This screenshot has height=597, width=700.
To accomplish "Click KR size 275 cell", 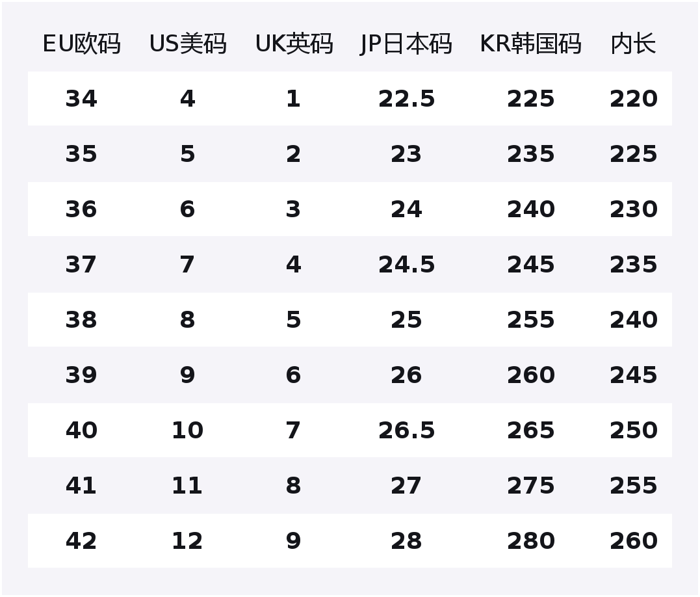I will click(531, 485).
